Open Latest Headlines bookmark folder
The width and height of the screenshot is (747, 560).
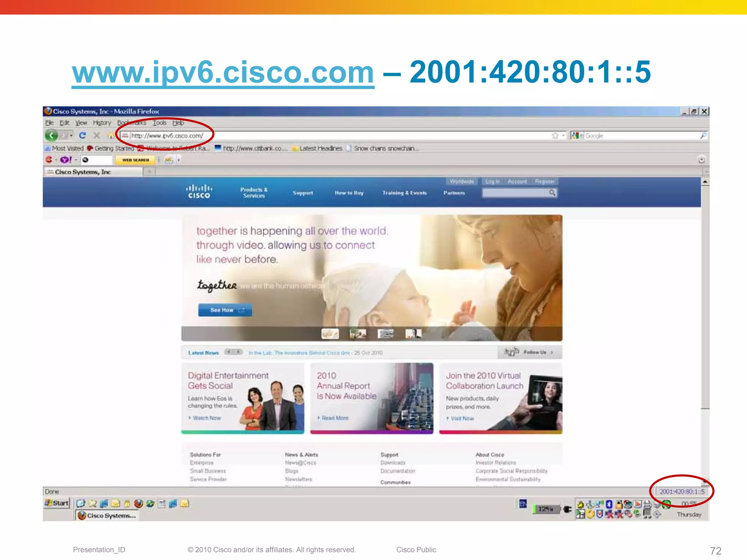click(317, 148)
